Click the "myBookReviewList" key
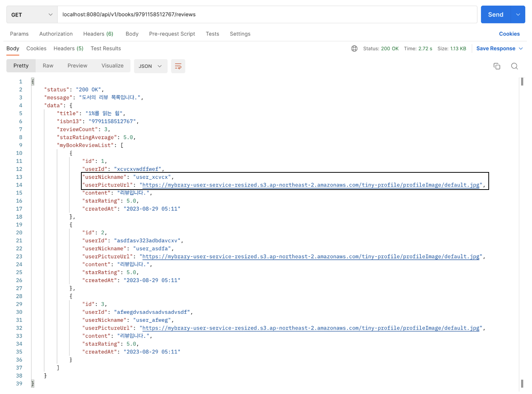Screen dimensions: 532x394 tap(85, 145)
